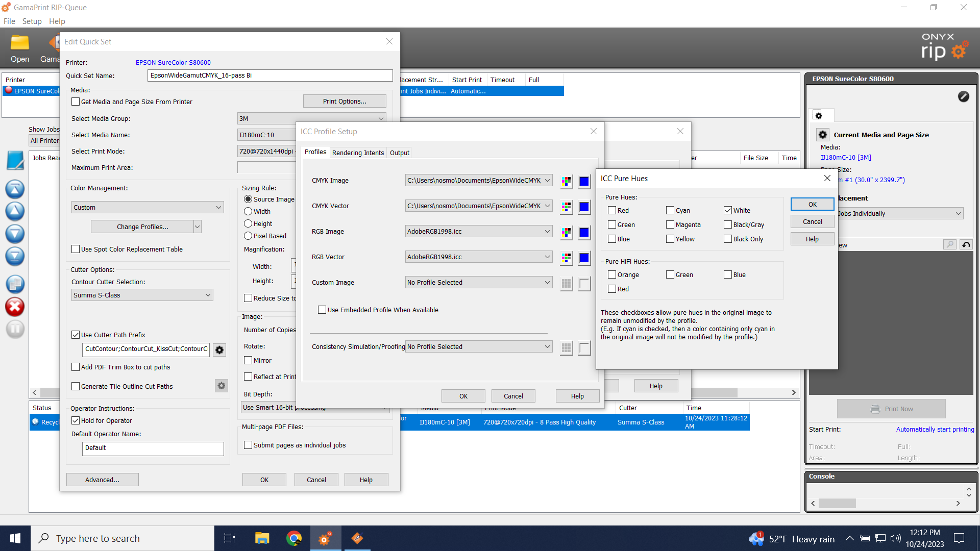Check Use Embedded Profile When Available

tap(322, 310)
